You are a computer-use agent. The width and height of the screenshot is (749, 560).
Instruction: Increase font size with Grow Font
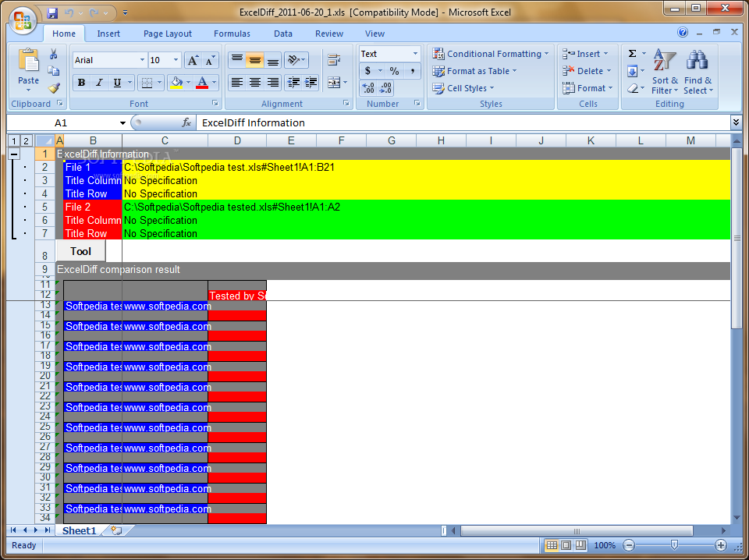coord(193,60)
